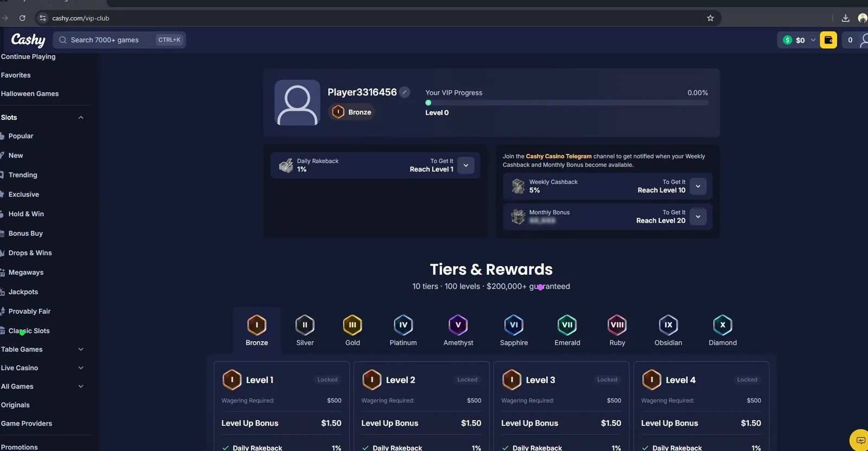This screenshot has width=868, height=451.
Task: Expand the Table Games sidebar section
Action: (81, 350)
